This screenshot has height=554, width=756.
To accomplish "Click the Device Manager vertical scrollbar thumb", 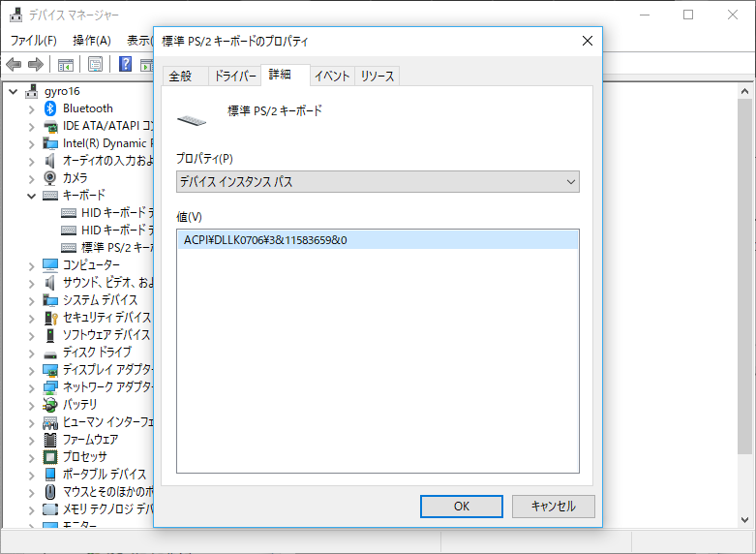I will [x=744, y=276].
